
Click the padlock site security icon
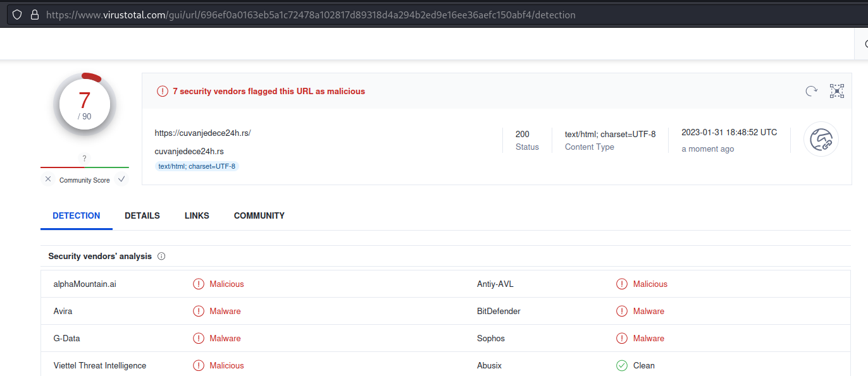(x=35, y=15)
